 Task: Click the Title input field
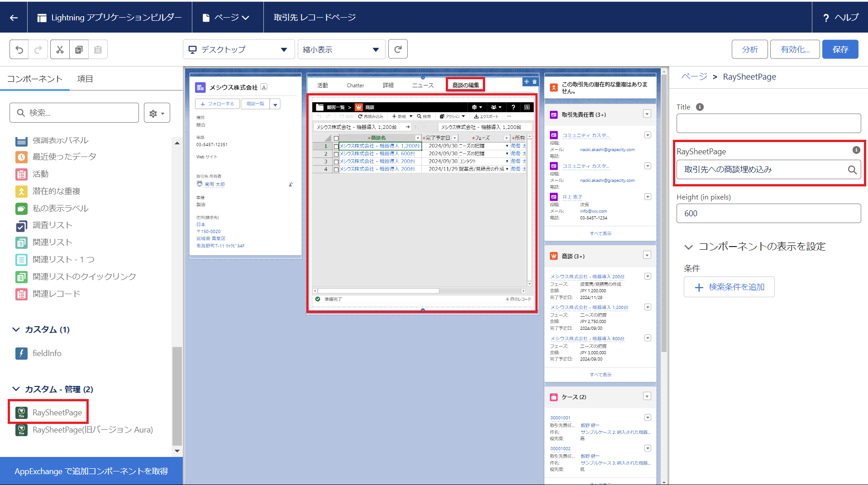pos(768,123)
